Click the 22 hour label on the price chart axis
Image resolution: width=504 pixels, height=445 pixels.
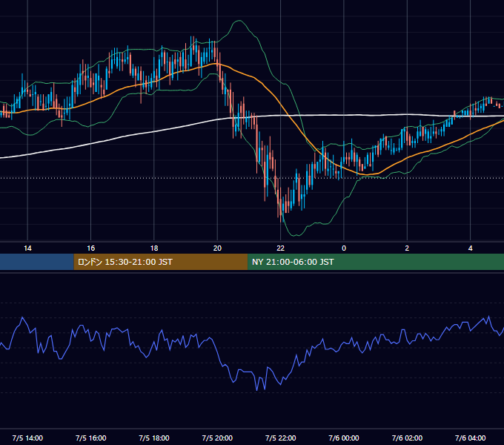(281, 248)
